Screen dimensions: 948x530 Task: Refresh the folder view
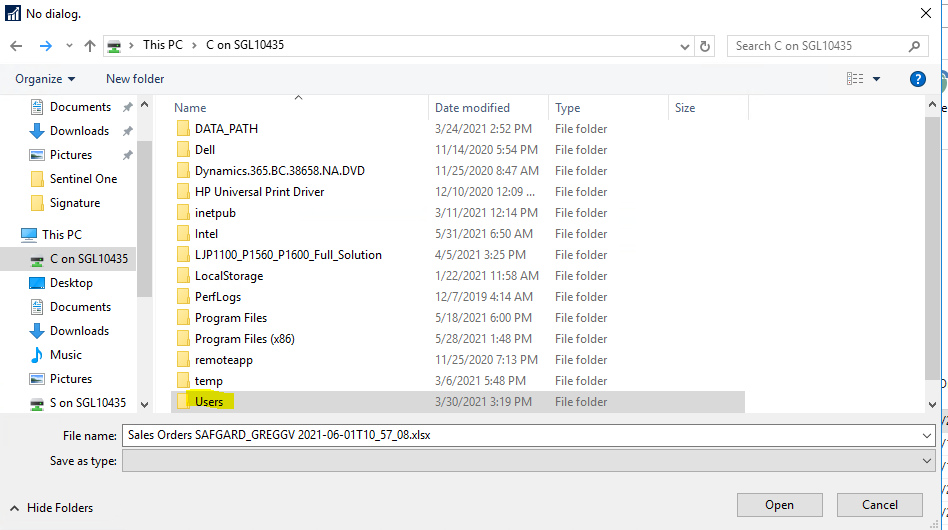tap(705, 47)
